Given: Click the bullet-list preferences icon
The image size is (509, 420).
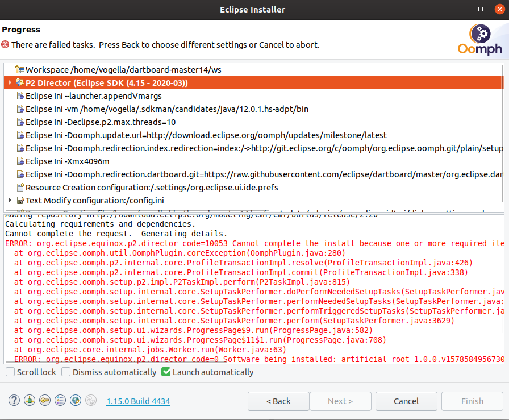Looking at the screenshot, I should point(60,400).
